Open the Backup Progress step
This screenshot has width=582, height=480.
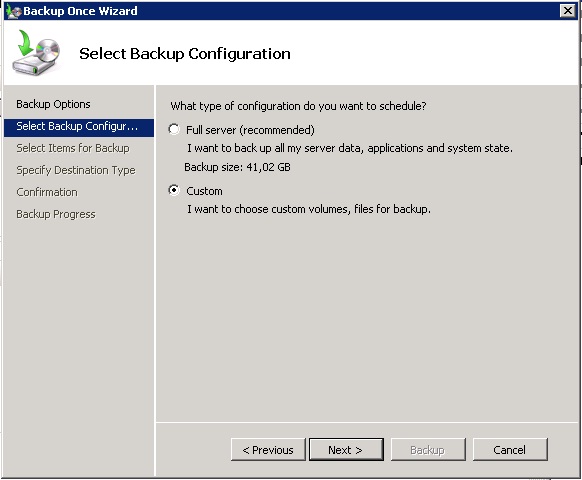[56, 214]
